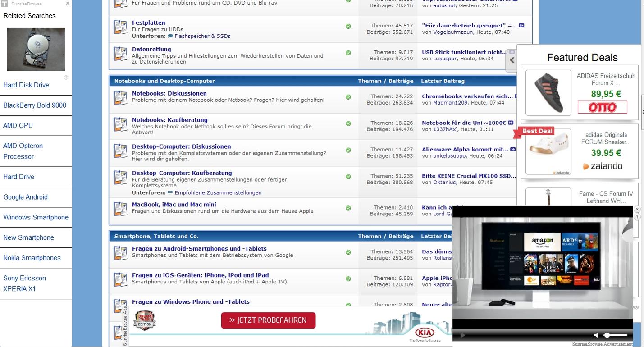Open the AMD CPU related search
The height and width of the screenshot is (347, 644).
(x=18, y=126)
